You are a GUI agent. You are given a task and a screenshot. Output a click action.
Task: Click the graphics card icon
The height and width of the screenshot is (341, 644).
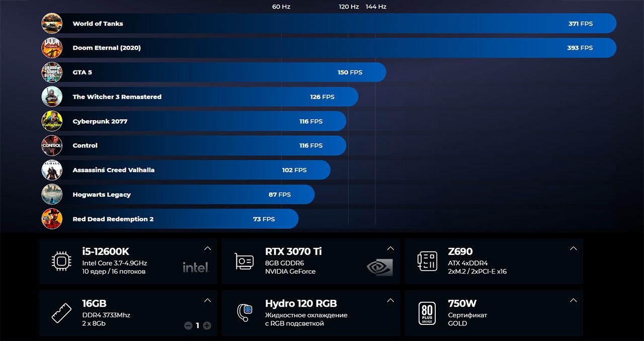244,262
